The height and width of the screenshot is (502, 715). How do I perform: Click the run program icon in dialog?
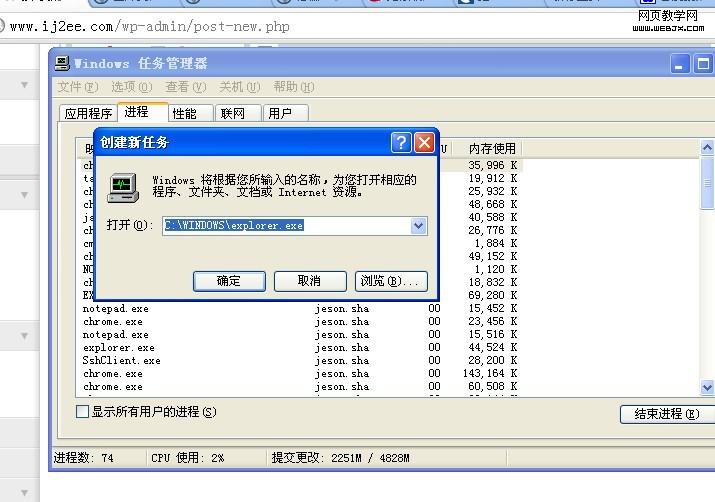pos(123,185)
